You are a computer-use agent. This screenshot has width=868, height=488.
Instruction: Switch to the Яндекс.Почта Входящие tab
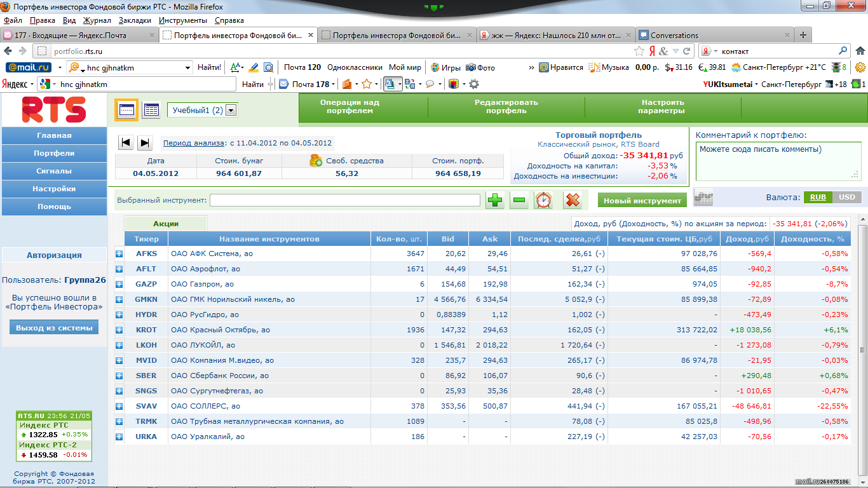coord(79,36)
